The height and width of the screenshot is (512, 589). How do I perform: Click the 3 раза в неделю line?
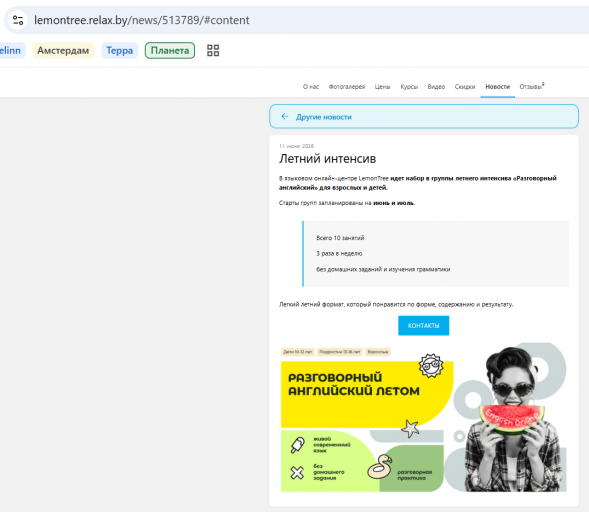[x=339, y=254]
